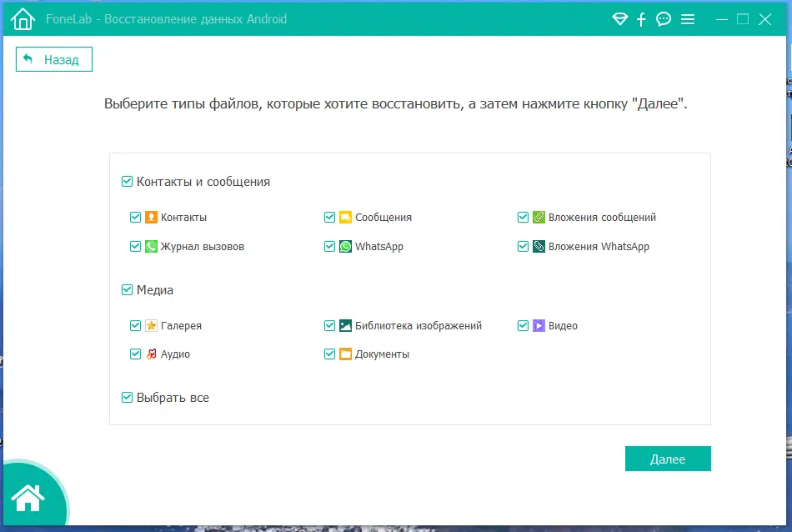This screenshot has height=532, width=792.
Task: Open Facebook via the title bar icon
Action: tap(641, 18)
